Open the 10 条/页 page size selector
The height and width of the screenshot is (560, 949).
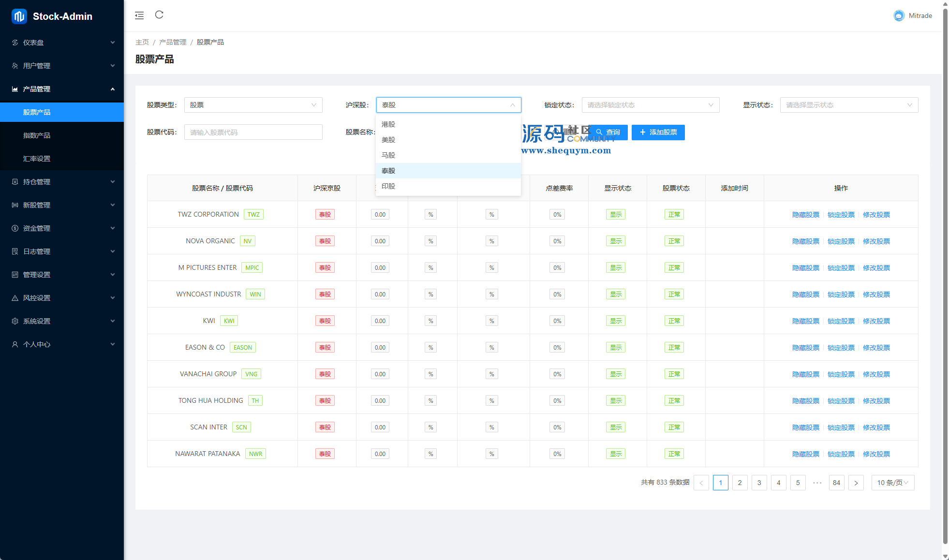[x=892, y=483]
